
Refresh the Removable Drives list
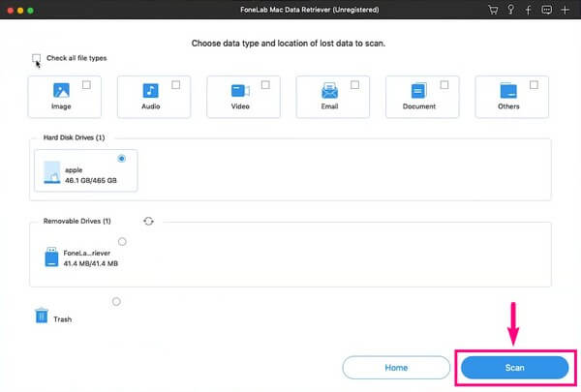click(x=148, y=222)
